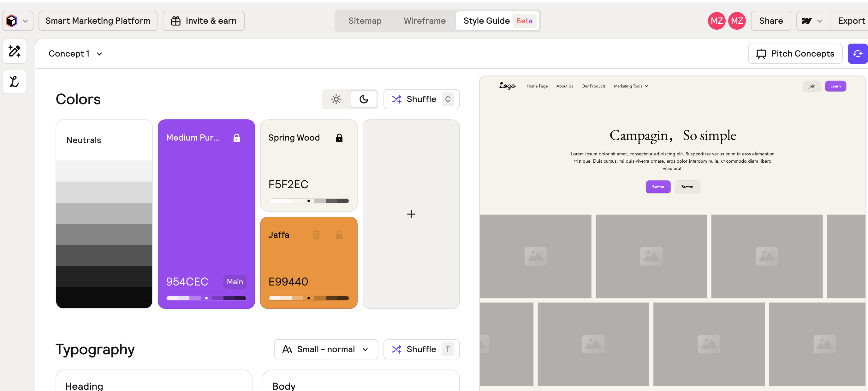Click the Webflow logo icon
868x391 pixels.
point(806,21)
